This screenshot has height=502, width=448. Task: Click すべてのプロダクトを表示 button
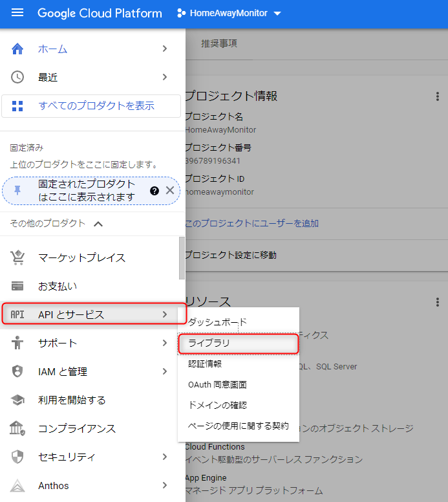coord(91,106)
